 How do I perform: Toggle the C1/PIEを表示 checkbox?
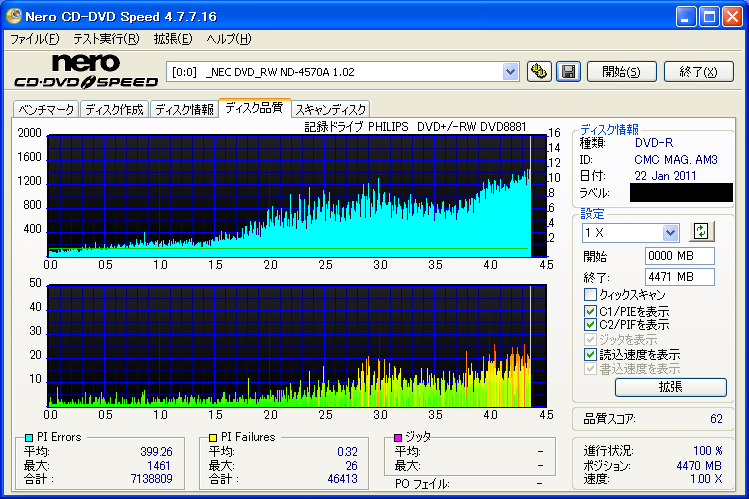pos(590,311)
